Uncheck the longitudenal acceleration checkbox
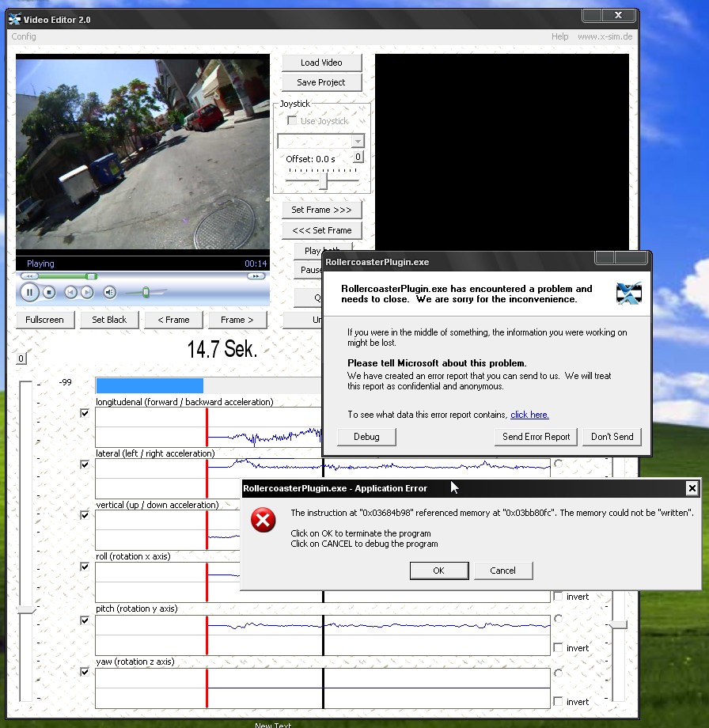The image size is (709, 728). pyautogui.click(x=85, y=413)
